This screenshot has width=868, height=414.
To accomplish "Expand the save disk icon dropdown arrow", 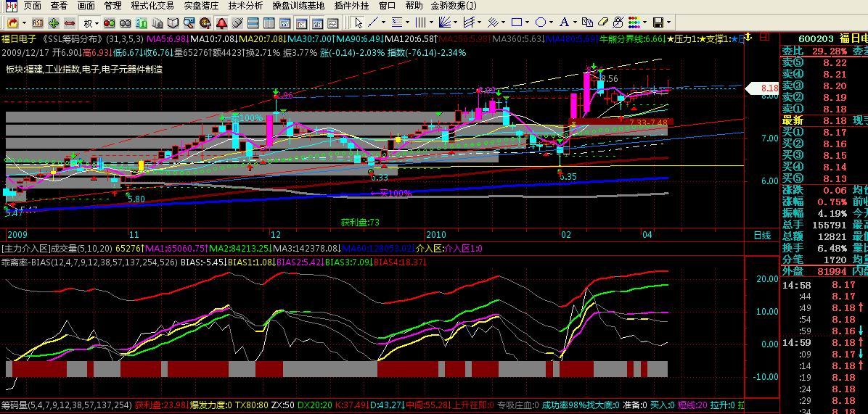I will [x=669, y=23].
